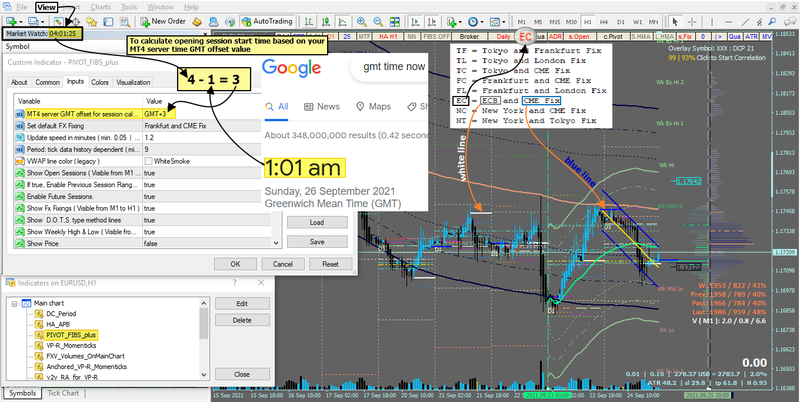Select the M15 timeframe button
The height and width of the screenshot is (402, 800).
point(555,22)
